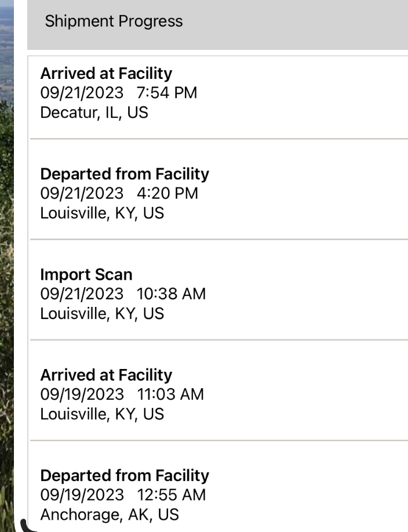The image size is (408, 532).
Task: Select the 09/21/2023 date beside 7:54 PM
Action: point(82,93)
